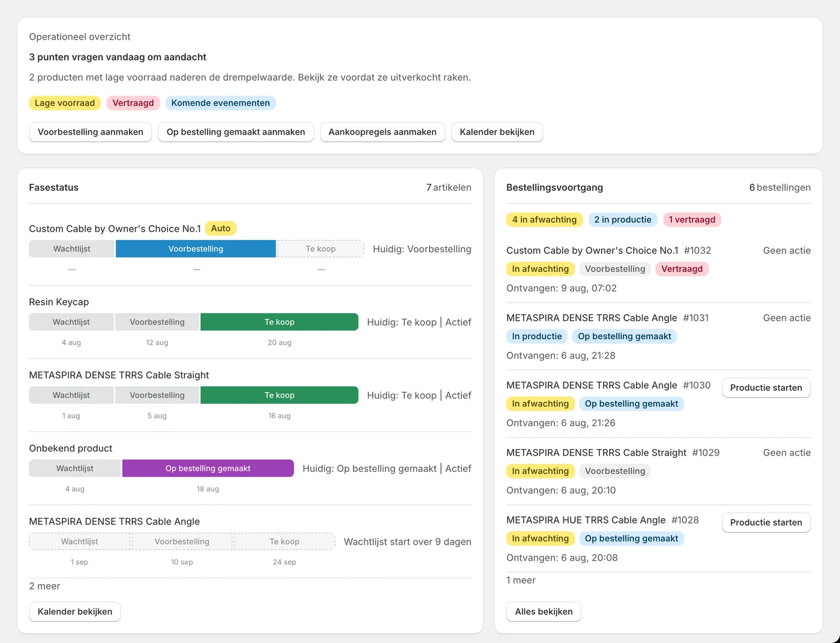Click Op bestelling gemaakt badge on order #1030
Screen dimensions: 840x643
[x=631, y=403]
